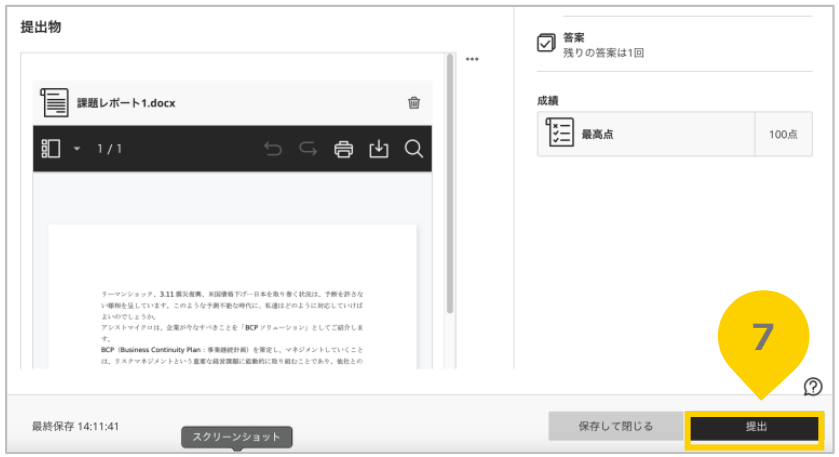
Task: Click the スクリーンショット tooltip label
Action: (237, 437)
